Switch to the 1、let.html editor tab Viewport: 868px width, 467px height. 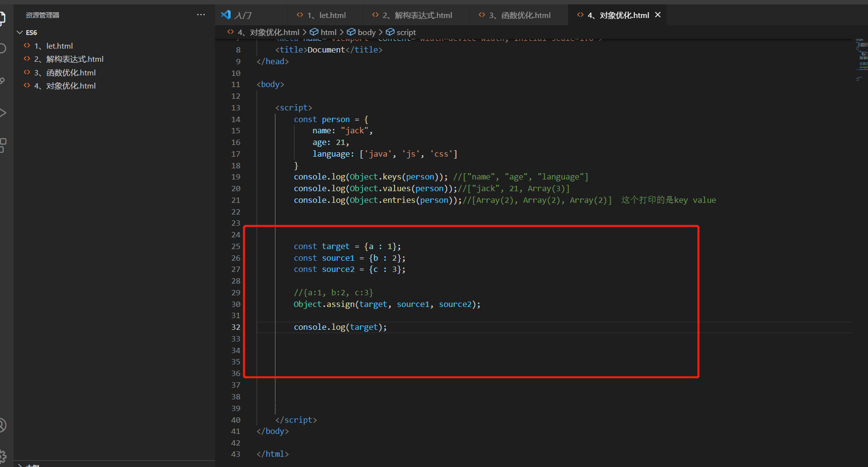pos(325,15)
